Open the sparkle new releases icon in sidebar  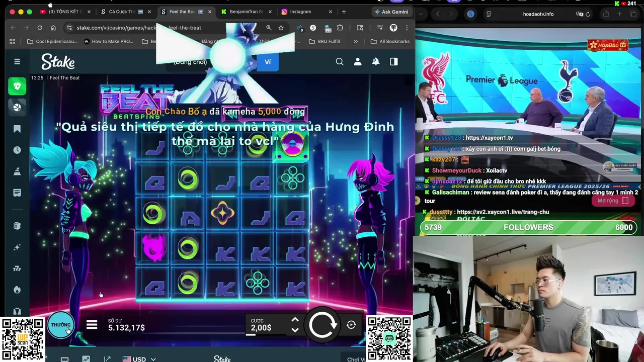17,247
